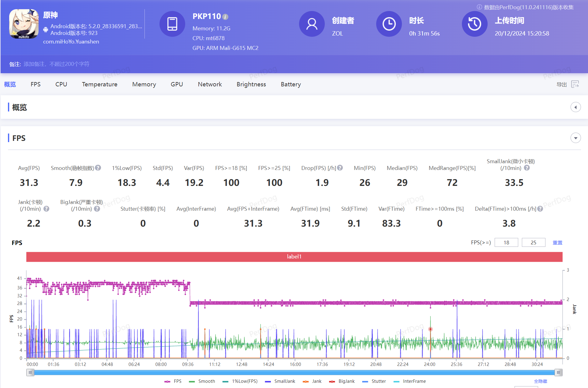Click help icon beside Drop(FPS) [/h]

[x=340, y=168]
